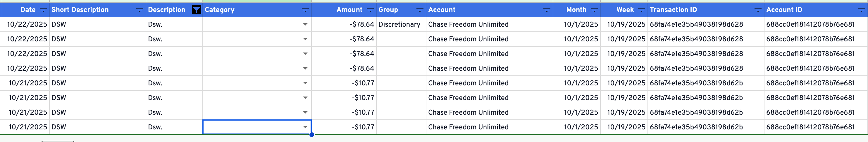Open the Week column filter icon
The image size is (868, 142).
pos(642,10)
